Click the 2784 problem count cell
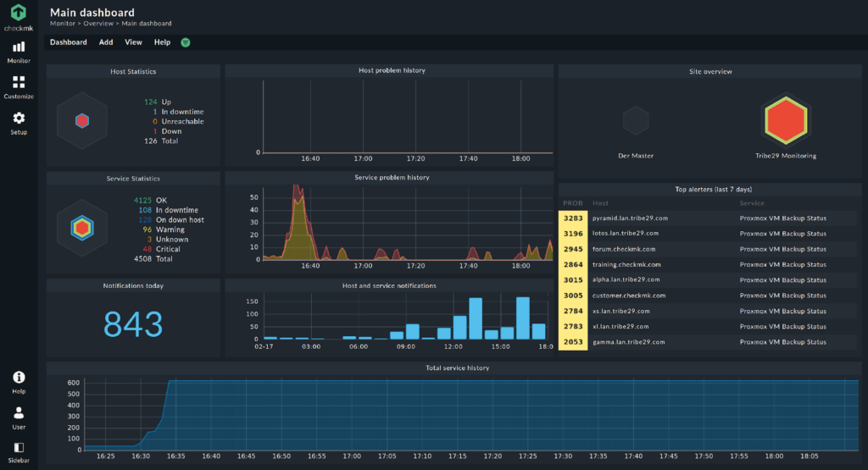Image resolution: width=868 pixels, height=470 pixels. [573, 312]
